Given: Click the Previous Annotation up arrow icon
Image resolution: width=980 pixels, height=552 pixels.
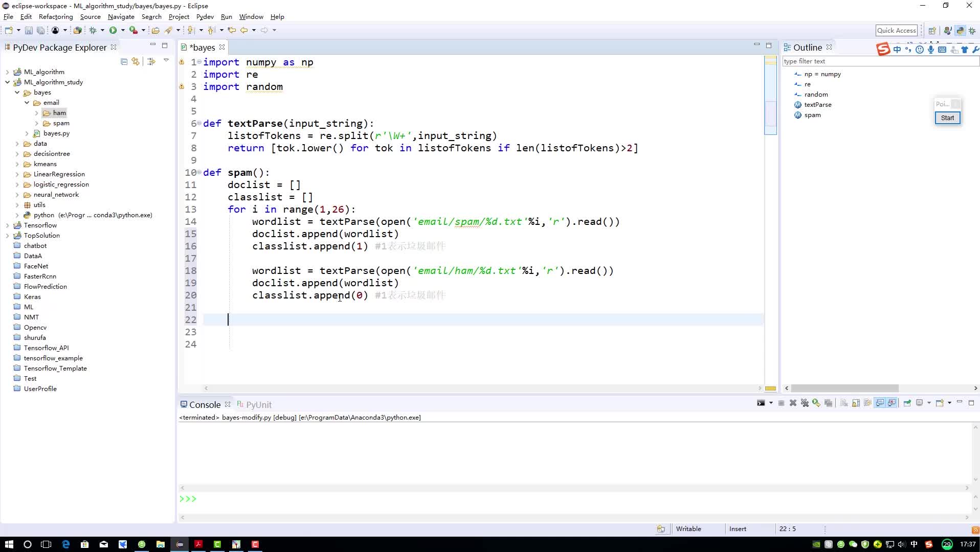Looking at the screenshot, I should (211, 30).
